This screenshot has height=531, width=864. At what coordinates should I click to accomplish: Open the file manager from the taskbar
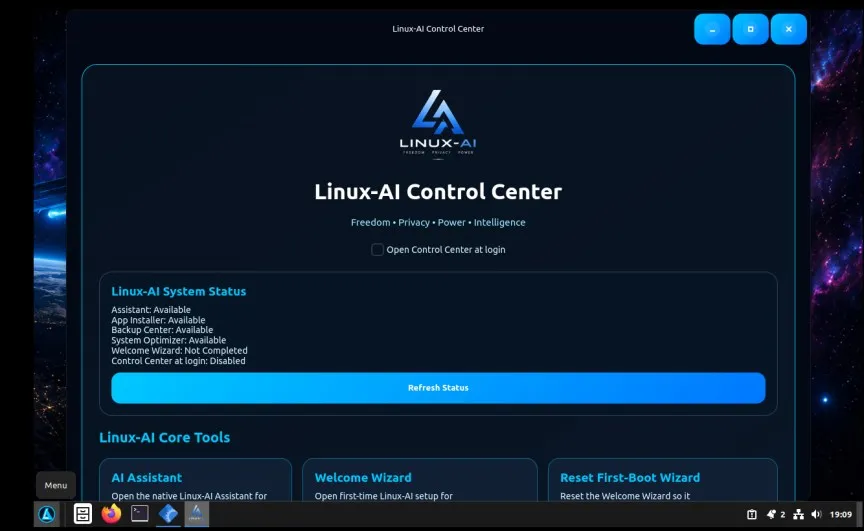coord(83,514)
